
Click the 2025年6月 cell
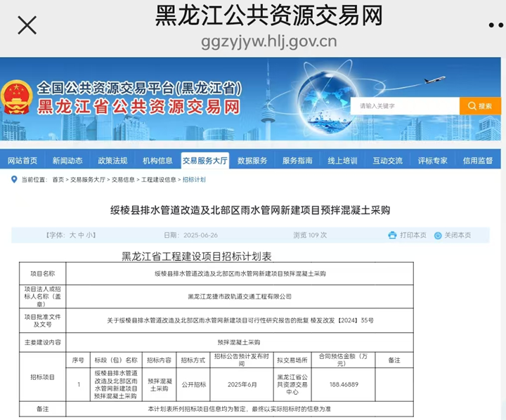[242, 384]
